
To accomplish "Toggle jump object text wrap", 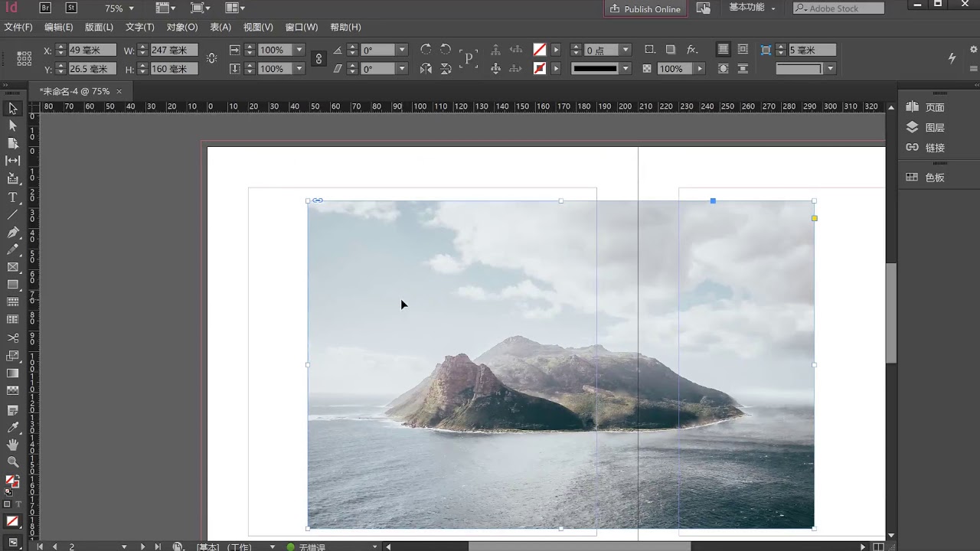I will (743, 69).
